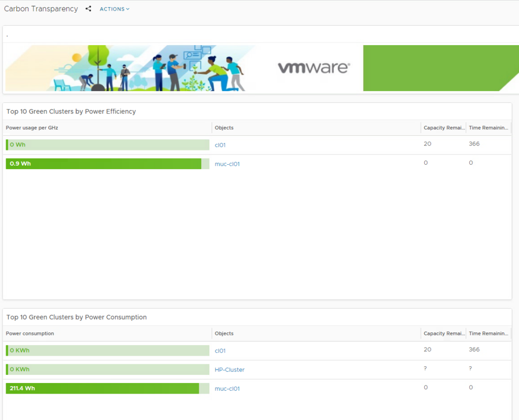Click Objects header in Power Efficiency table
Viewport: 519px width, 420px height.
point(224,128)
